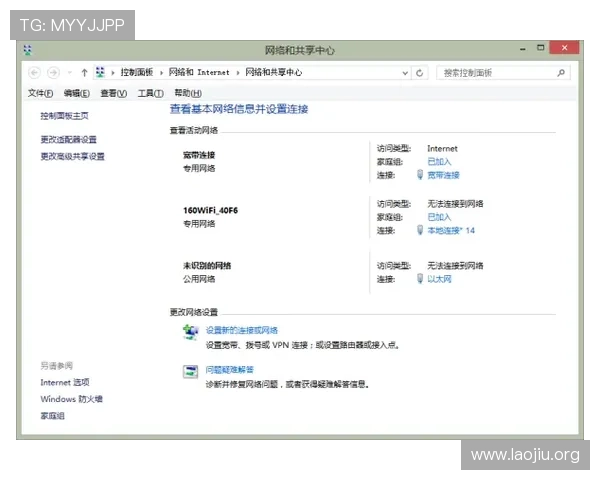Click the window system icon in title bar
This screenshot has height=480, width=600.
[x=28, y=50]
